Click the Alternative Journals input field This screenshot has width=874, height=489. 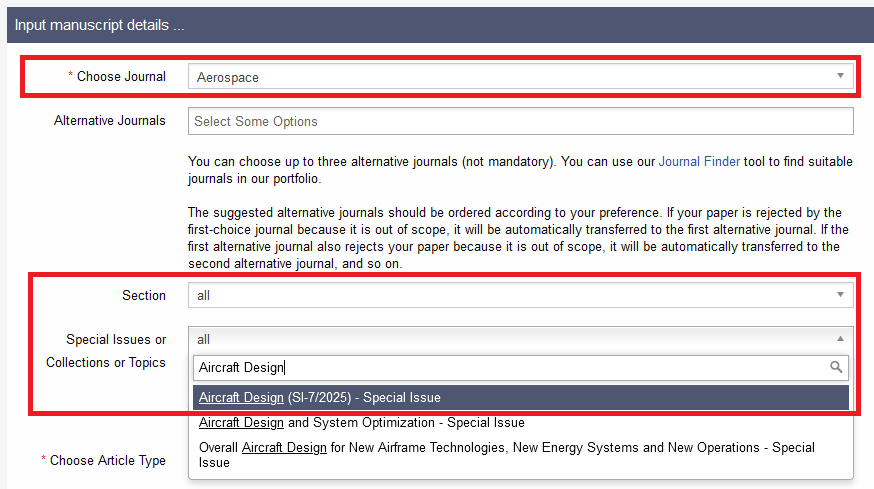520,121
